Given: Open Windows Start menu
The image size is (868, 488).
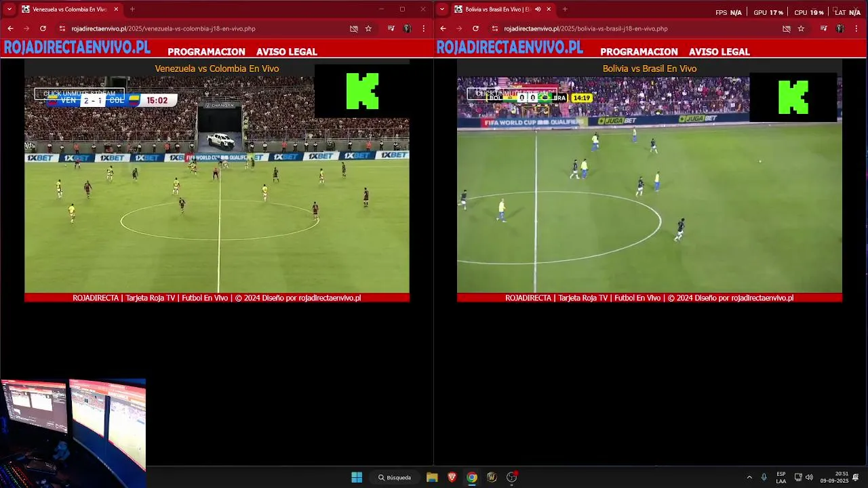Looking at the screenshot, I should (357, 477).
